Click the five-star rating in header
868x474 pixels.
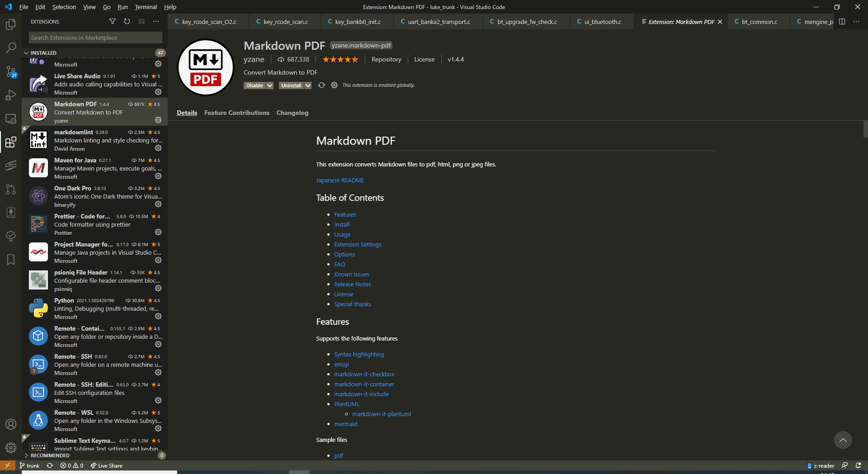click(x=340, y=59)
